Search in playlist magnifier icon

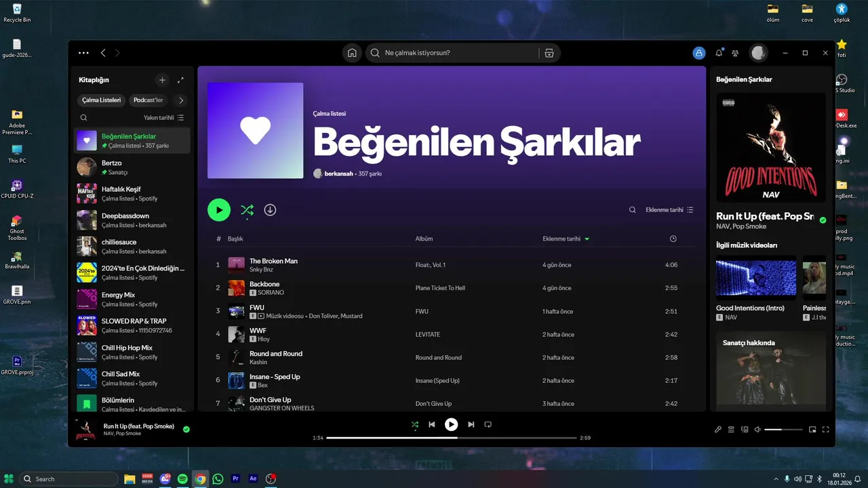point(633,210)
